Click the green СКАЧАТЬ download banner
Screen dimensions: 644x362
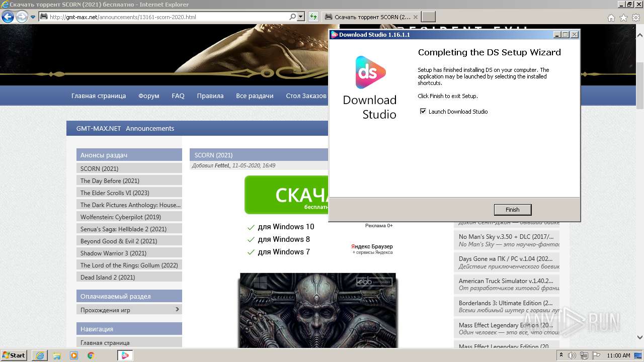pos(286,195)
